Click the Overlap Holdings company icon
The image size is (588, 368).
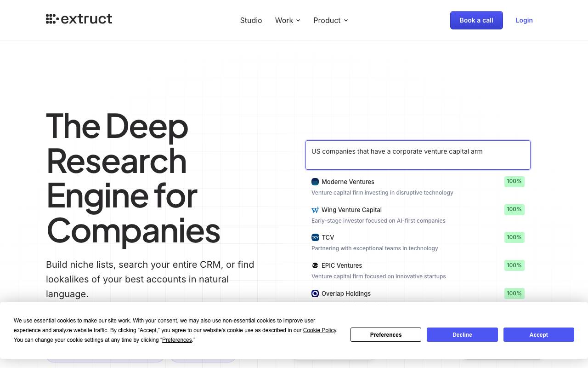pos(315,293)
